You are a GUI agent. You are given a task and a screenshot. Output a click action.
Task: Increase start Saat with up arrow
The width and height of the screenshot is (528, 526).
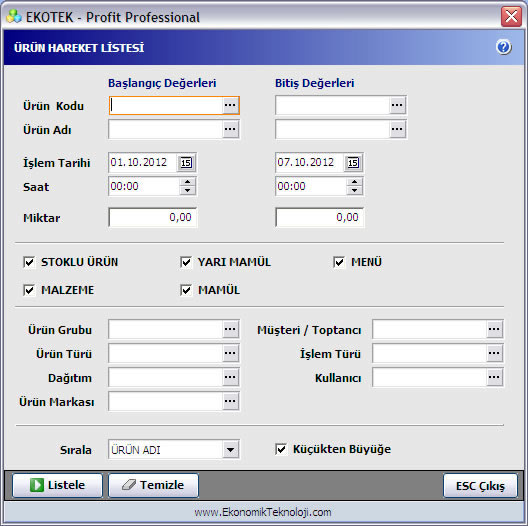point(188,182)
